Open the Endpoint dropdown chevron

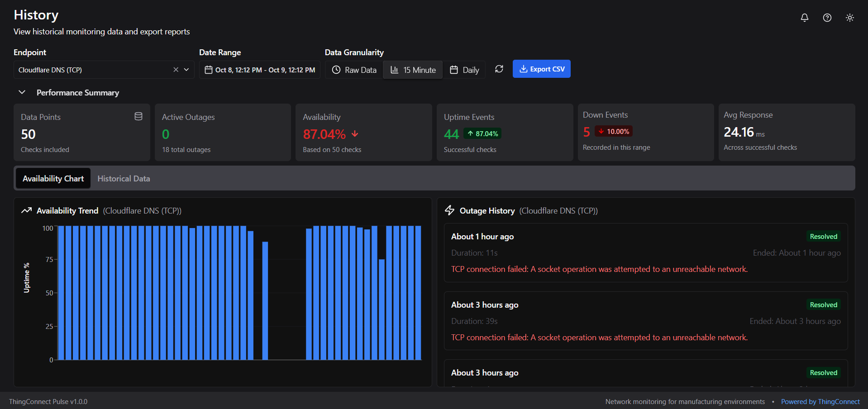(x=186, y=70)
